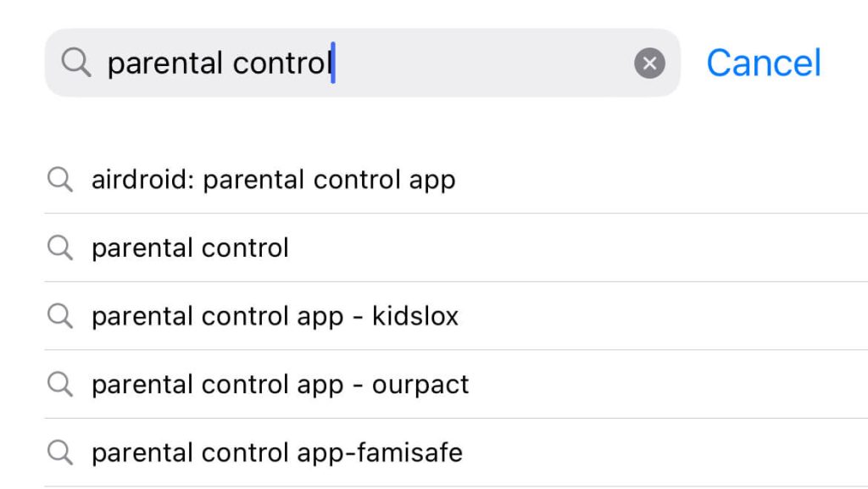This screenshot has height=489, width=868.
Task: Select suggestion 'airdroid: parental control app'
Action: pos(456,179)
